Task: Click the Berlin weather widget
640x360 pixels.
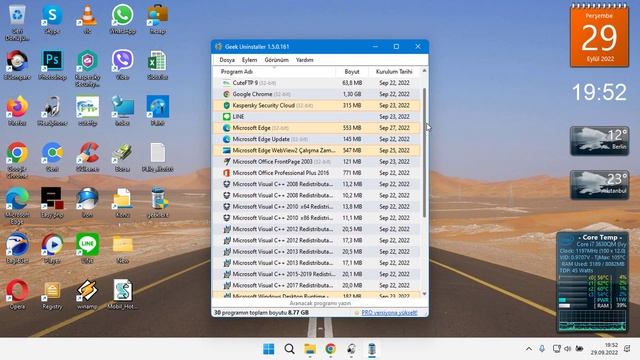Action: tap(600, 141)
